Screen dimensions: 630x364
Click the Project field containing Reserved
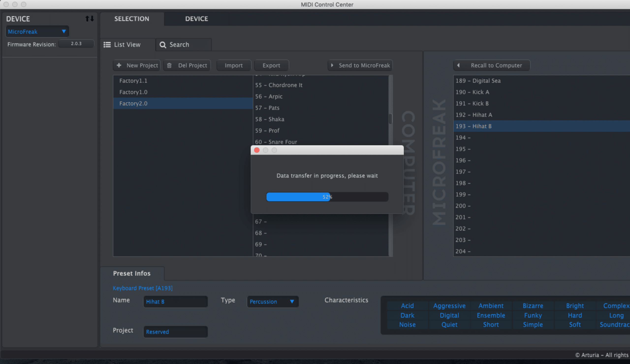tap(175, 332)
